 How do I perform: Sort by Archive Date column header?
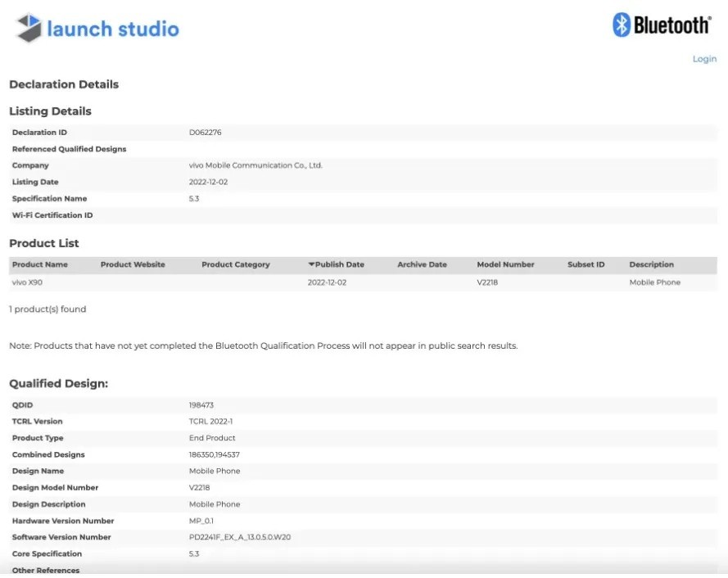coord(422,264)
